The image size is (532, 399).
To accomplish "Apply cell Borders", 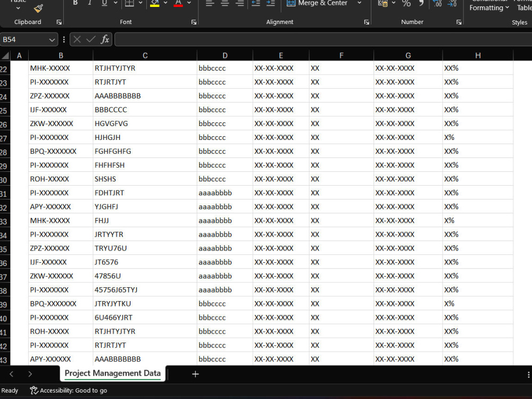I will (x=129, y=3).
